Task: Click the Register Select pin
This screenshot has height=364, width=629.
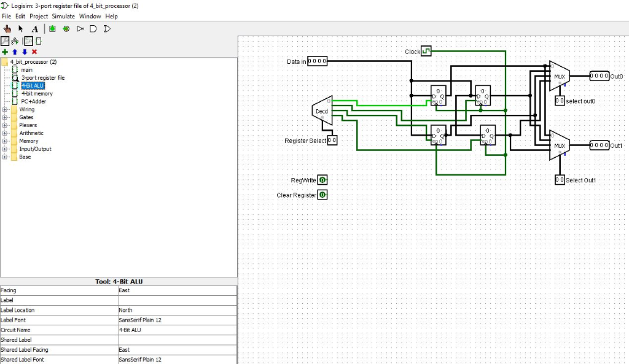Action: tap(332, 141)
